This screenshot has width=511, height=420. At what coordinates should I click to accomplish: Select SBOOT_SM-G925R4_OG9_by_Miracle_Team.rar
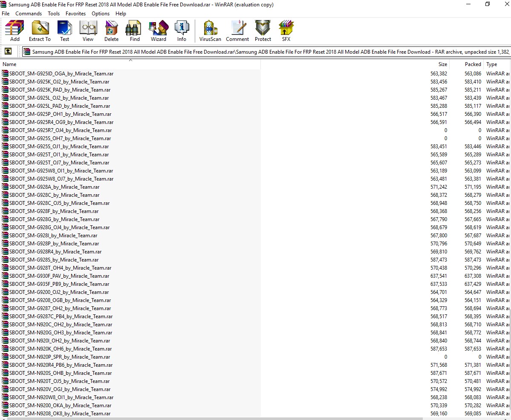coord(61,122)
